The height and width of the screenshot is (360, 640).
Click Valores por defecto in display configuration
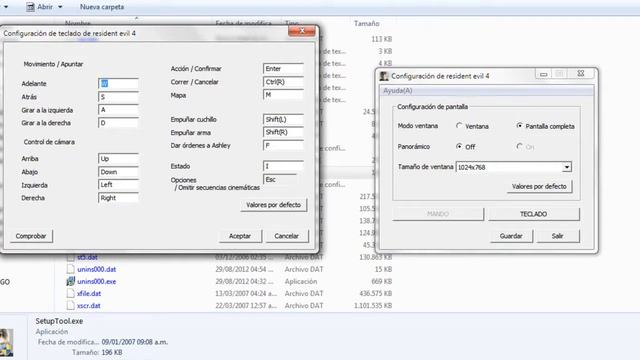point(539,187)
